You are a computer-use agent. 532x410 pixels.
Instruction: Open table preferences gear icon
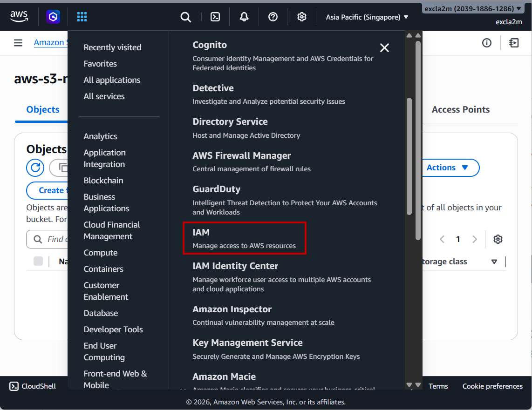pyautogui.click(x=498, y=239)
